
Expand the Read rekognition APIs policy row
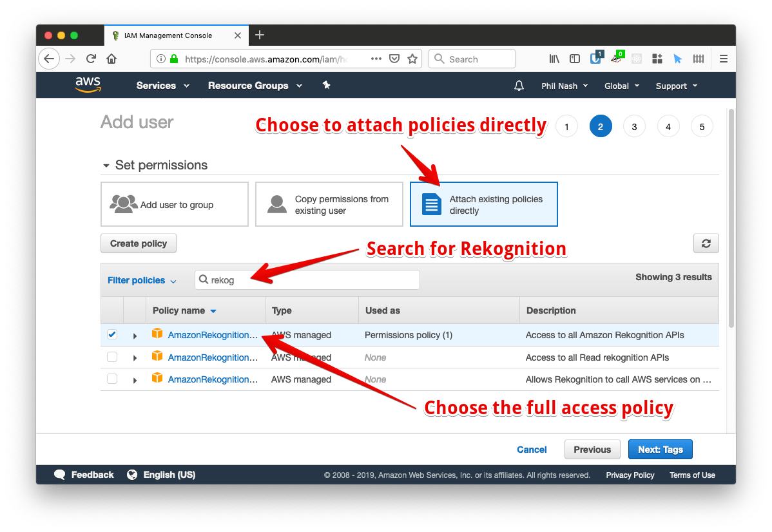coord(135,358)
